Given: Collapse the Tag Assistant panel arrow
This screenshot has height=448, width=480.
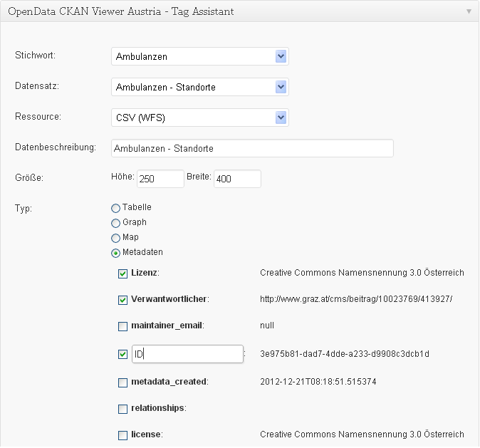Looking at the screenshot, I should pyautogui.click(x=468, y=12).
